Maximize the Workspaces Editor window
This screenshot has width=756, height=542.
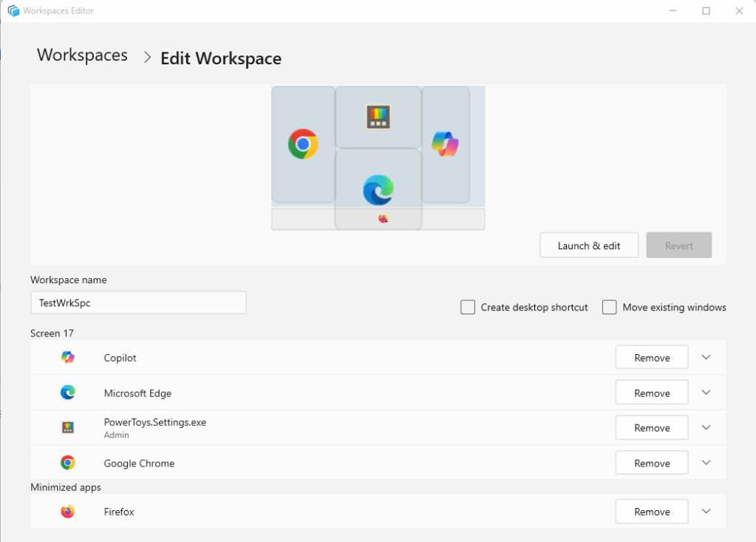(x=706, y=10)
